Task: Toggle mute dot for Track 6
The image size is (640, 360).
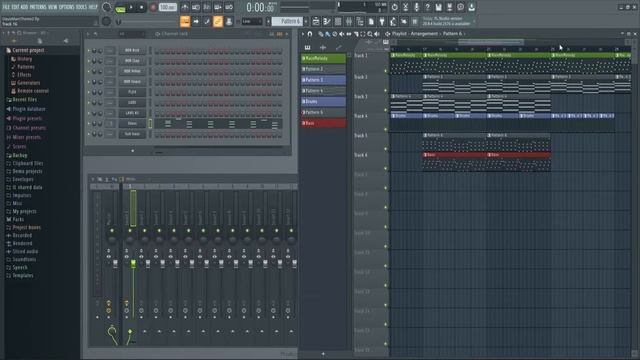Action: (x=386, y=169)
